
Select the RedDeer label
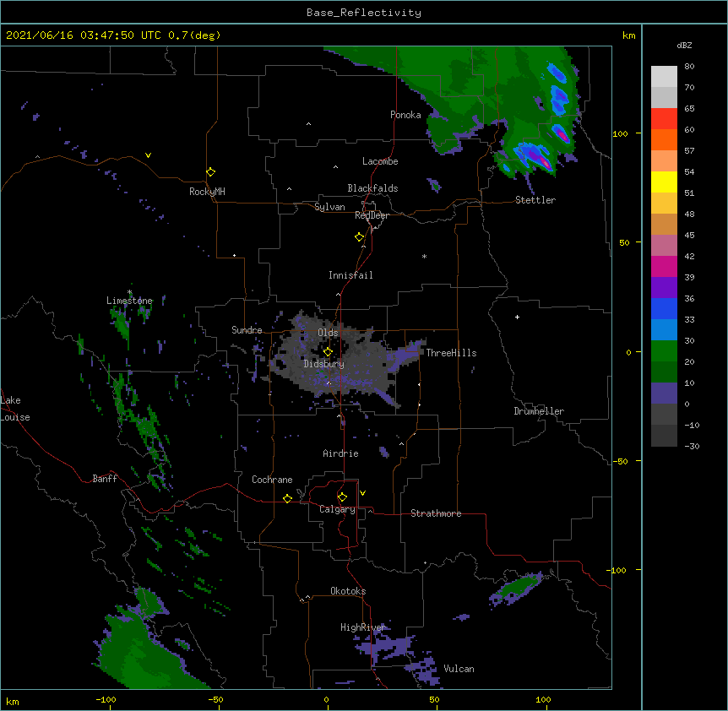372,215
